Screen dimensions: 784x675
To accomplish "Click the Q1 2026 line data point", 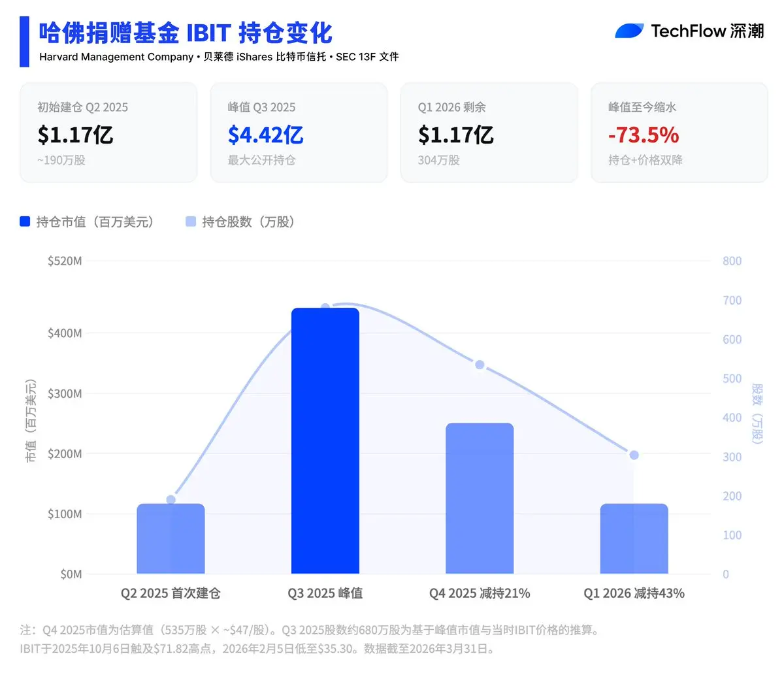I will click(634, 455).
